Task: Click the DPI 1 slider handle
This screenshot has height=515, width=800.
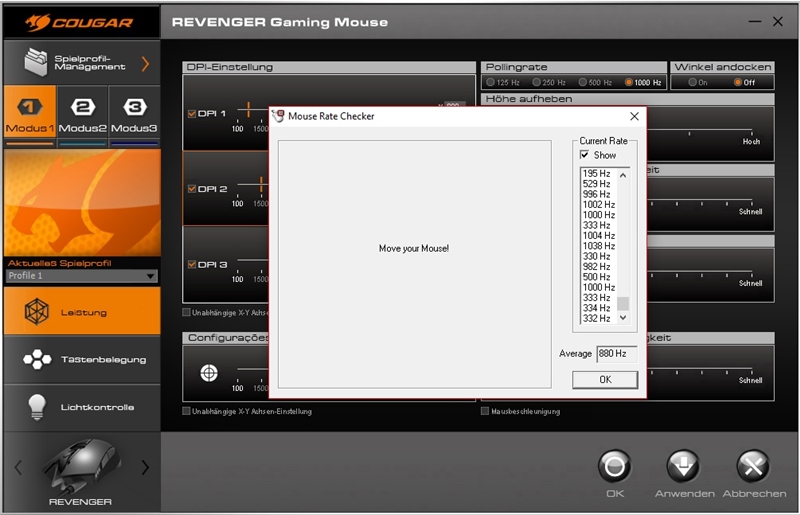Action: [248, 109]
